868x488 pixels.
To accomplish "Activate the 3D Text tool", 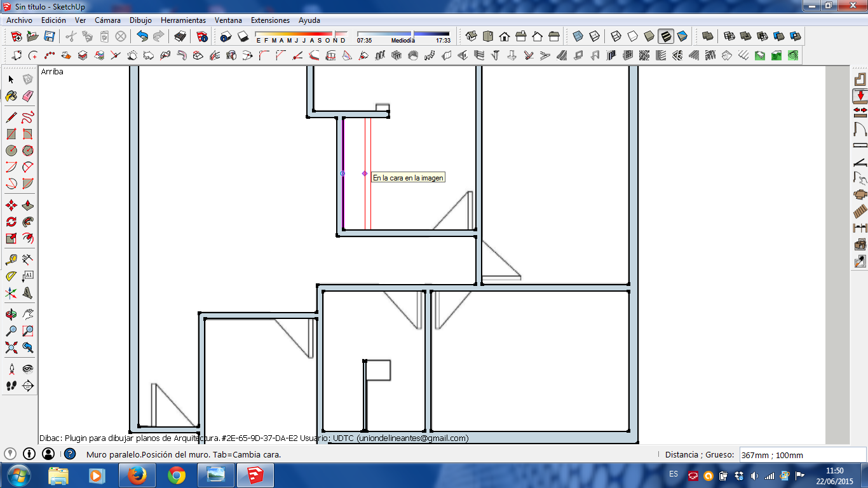I will 27,293.
